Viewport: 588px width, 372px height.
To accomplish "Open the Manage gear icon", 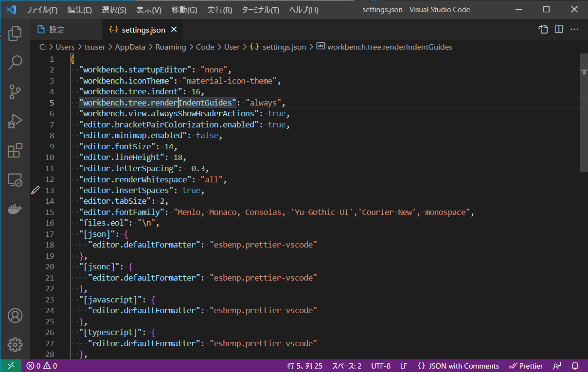I will click(15, 345).
